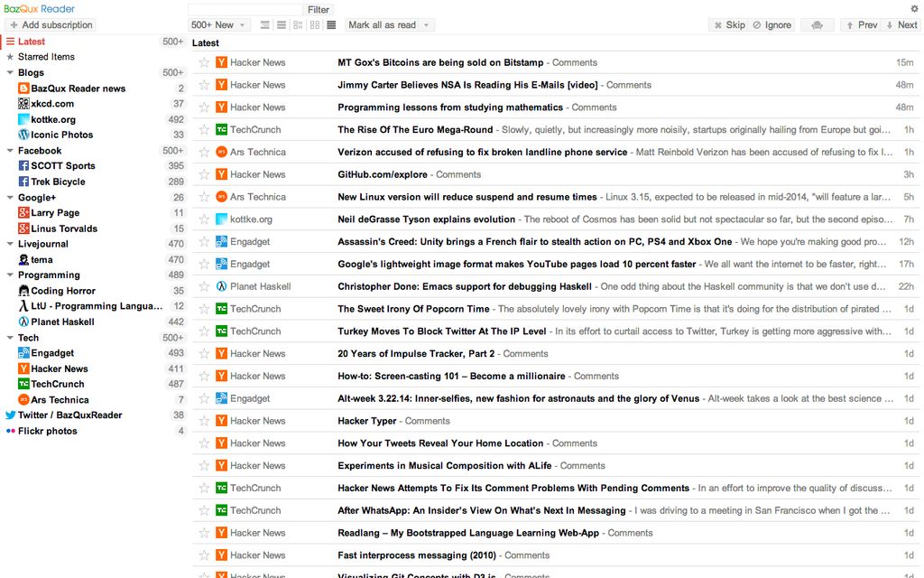Open the 500+ New dropdown
This screenshot has width=924, height=578.
pyautogui.click(x=219, y=24)
